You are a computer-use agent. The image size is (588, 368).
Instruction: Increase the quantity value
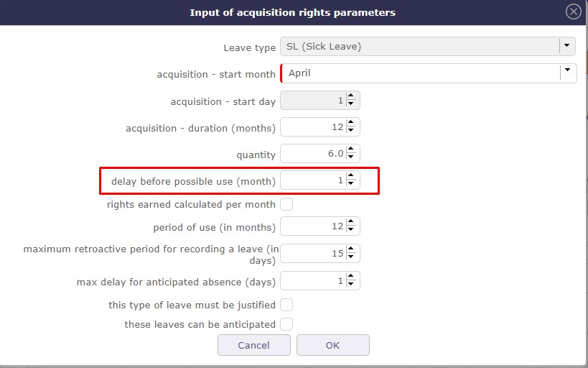click(x=350, y=149)
